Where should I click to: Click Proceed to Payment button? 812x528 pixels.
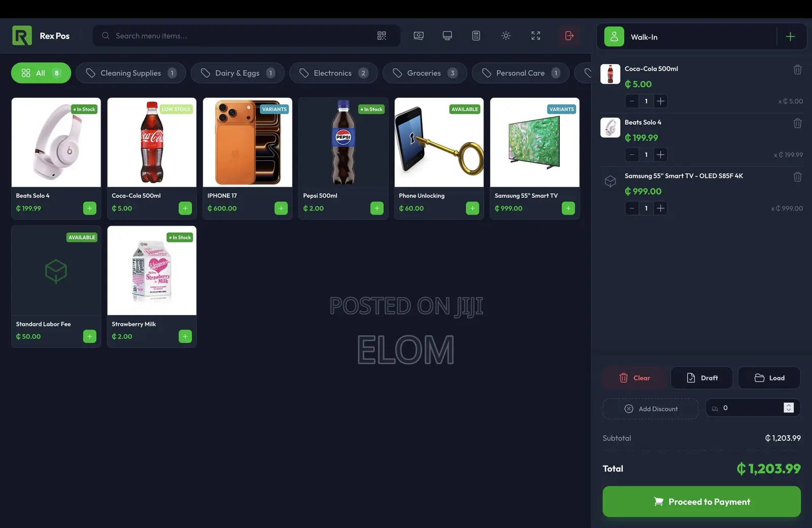[x=701, y=502]
